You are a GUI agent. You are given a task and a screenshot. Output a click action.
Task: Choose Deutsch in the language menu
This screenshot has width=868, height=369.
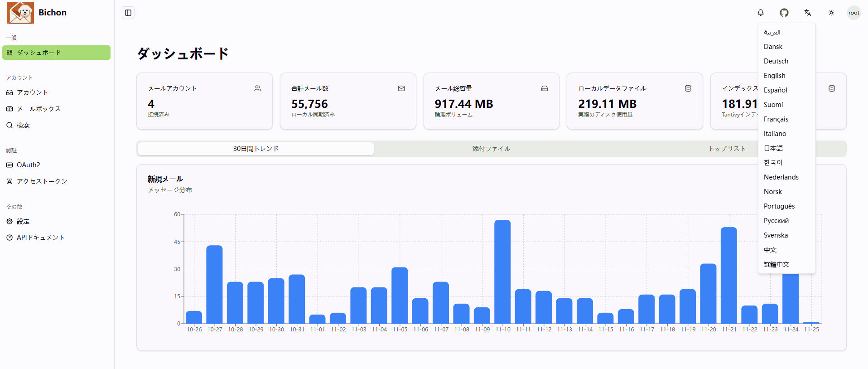coord(776,61)
